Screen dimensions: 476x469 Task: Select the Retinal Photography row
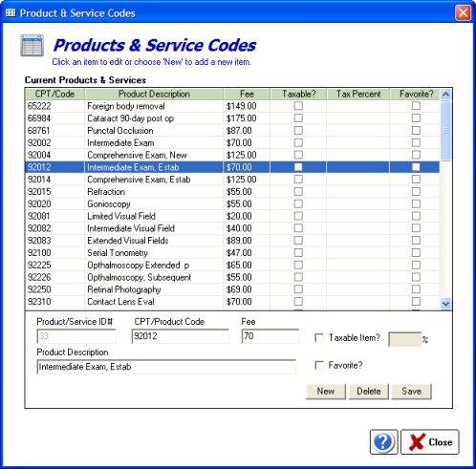click(232, 289)
